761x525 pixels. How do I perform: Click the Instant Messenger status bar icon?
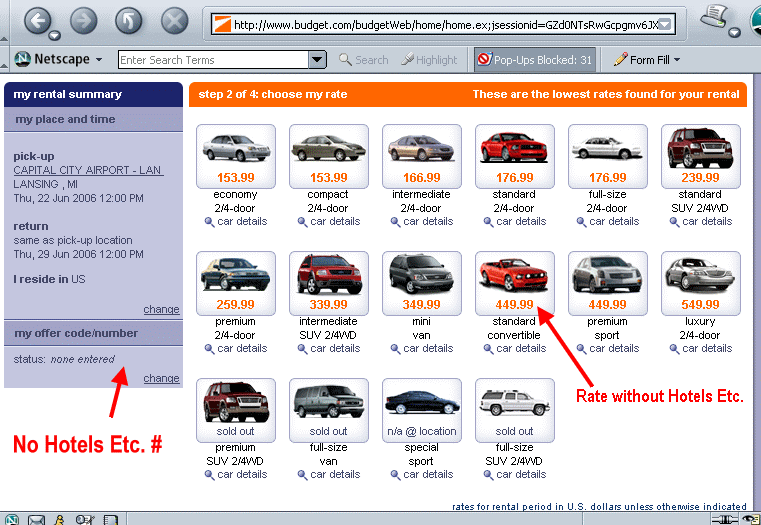click(59, 520)
